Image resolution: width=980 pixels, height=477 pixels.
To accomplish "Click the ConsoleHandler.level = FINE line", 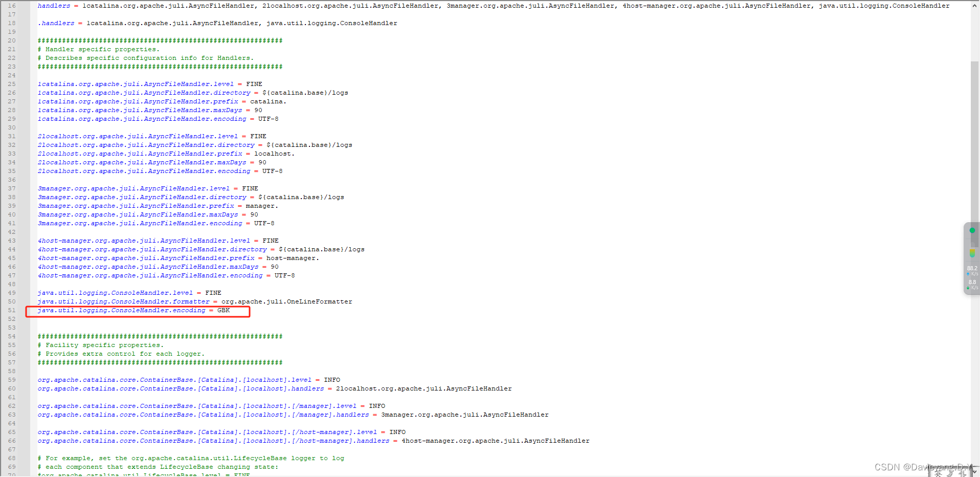I will [x=129, y=293].
